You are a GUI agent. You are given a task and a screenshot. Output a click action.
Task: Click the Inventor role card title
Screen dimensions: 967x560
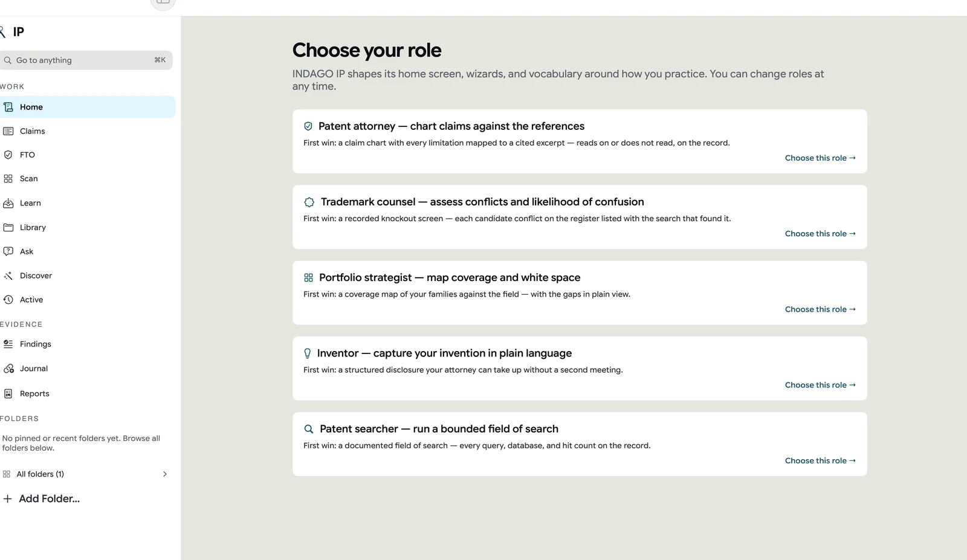click(x=444, y=353)
